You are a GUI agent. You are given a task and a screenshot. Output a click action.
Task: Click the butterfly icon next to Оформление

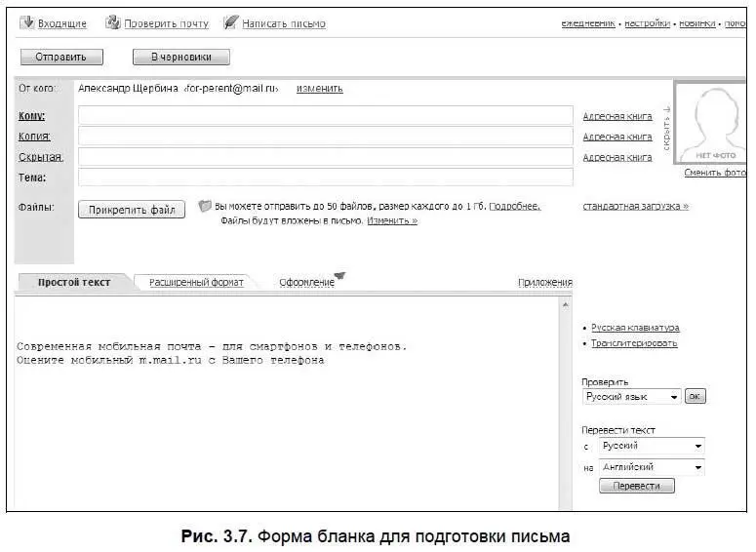coord(339,275)
